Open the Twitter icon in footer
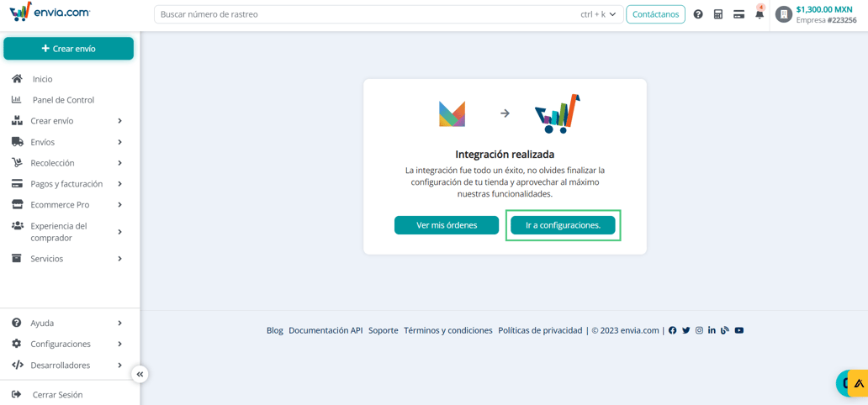The height and width of the screenshot is (405, 868). pos(685,330)
